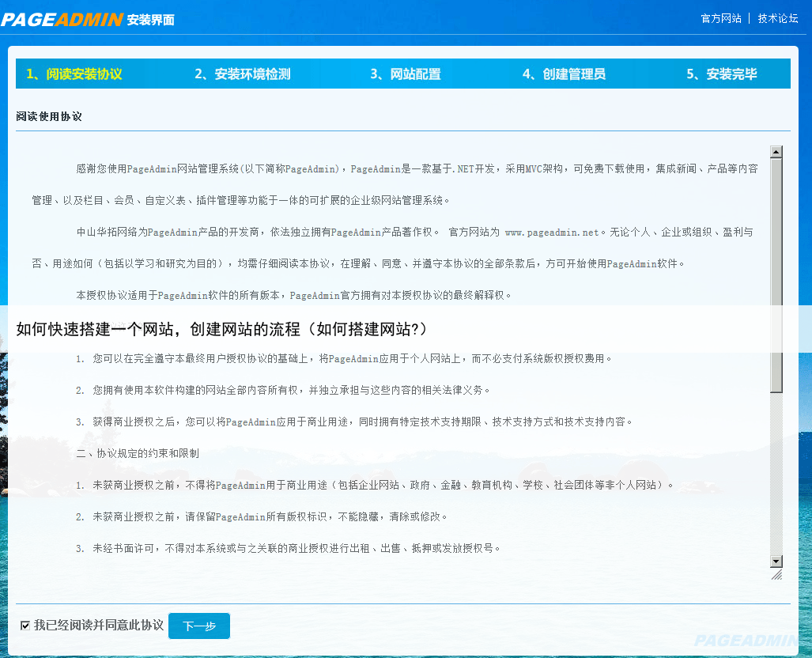Click the agreement scrollbar down arrow
The image size is (812, 658).
776,561
